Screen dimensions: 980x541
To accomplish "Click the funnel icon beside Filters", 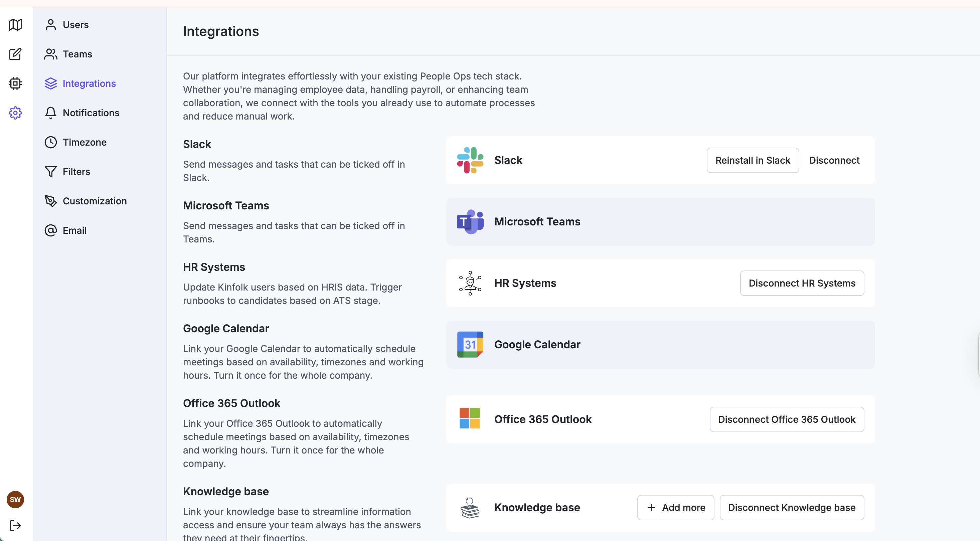I will (x=50, y=172).
